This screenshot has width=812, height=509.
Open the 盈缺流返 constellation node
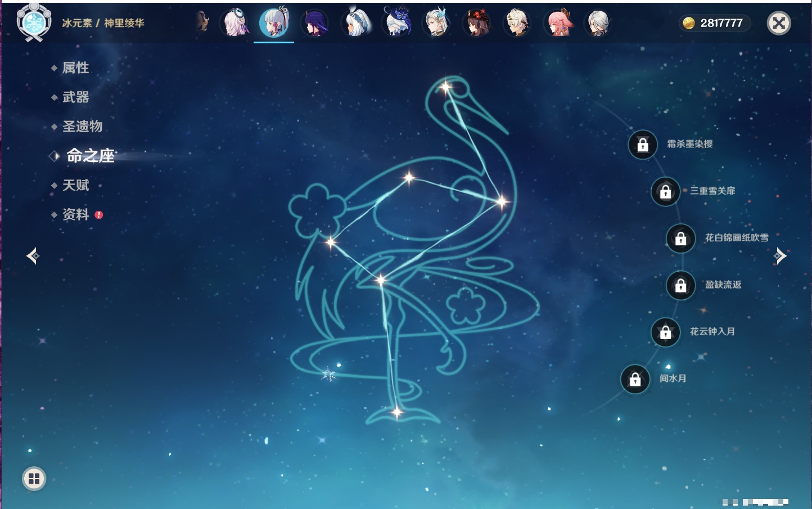click(680, 286)
